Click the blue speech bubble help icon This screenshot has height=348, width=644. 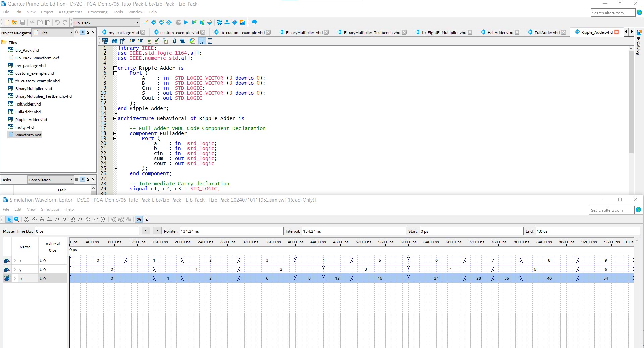tap(254, 22)
